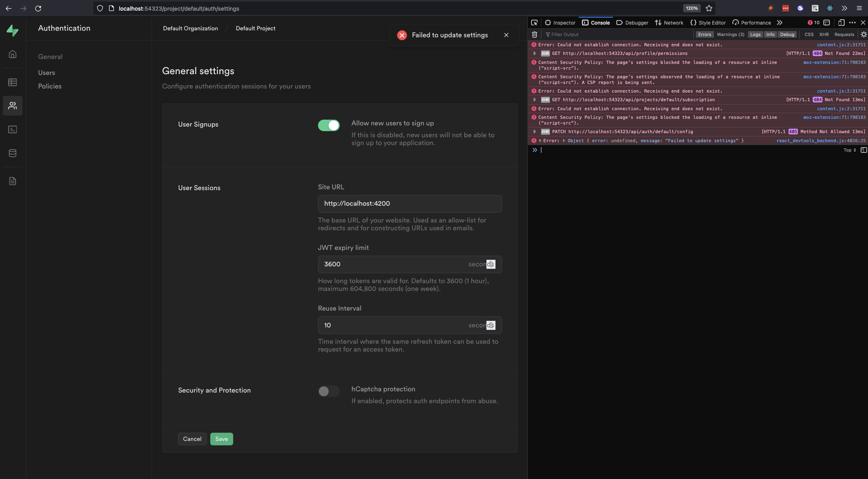Viewport: 868px width, 479px height.
Task: Toggle the Errors console filter
Action: point(704,34)
